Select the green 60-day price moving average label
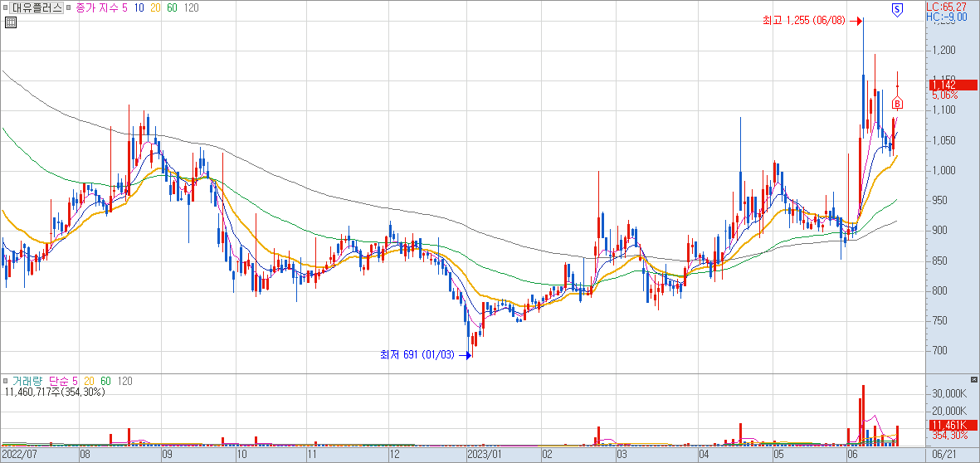 pos(172,8)
